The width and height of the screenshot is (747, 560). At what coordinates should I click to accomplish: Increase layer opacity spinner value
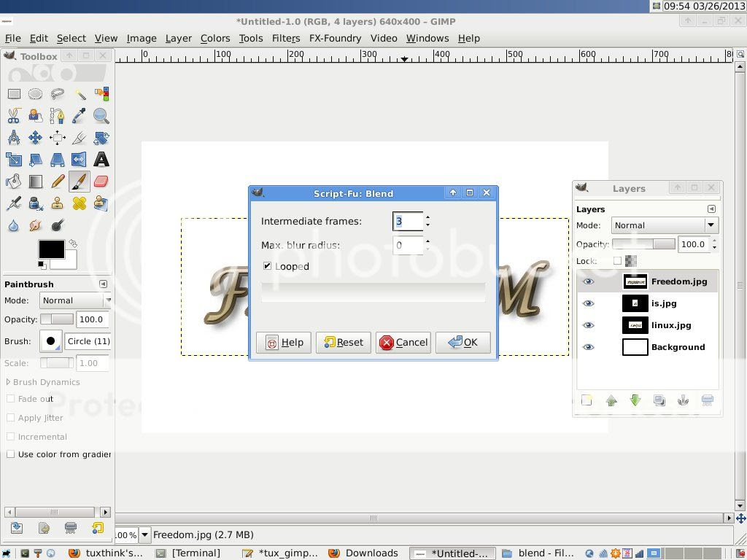click(714, 241)
